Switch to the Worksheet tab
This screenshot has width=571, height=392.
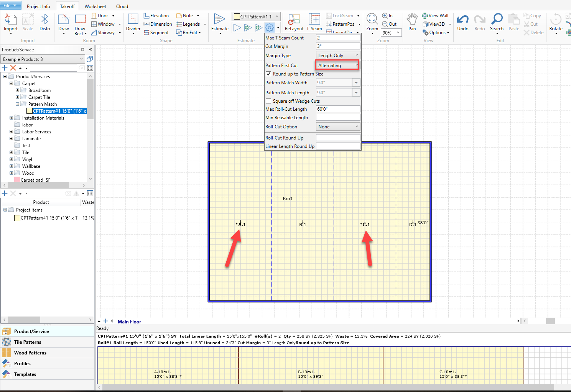(95, 7)
